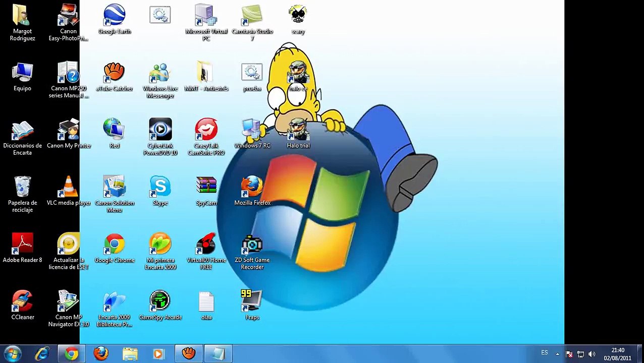
Task: Open Mi primera Encarta 2009
Action: click(x=160, y=251)
